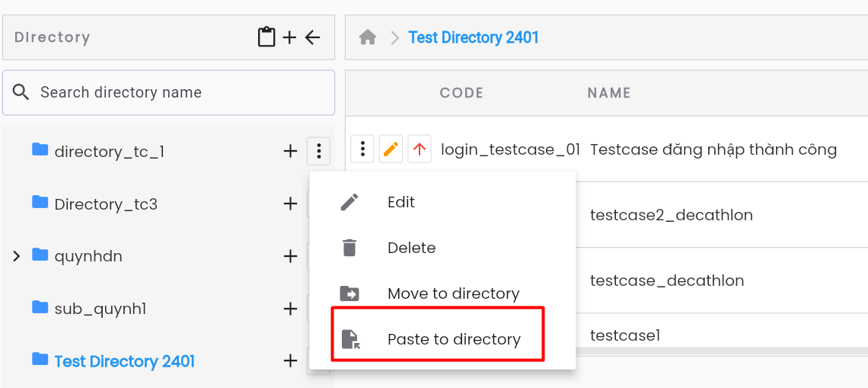This screenshot has width=868, height=388.
Task: Click the search magnifier icon
Action: 21,92
